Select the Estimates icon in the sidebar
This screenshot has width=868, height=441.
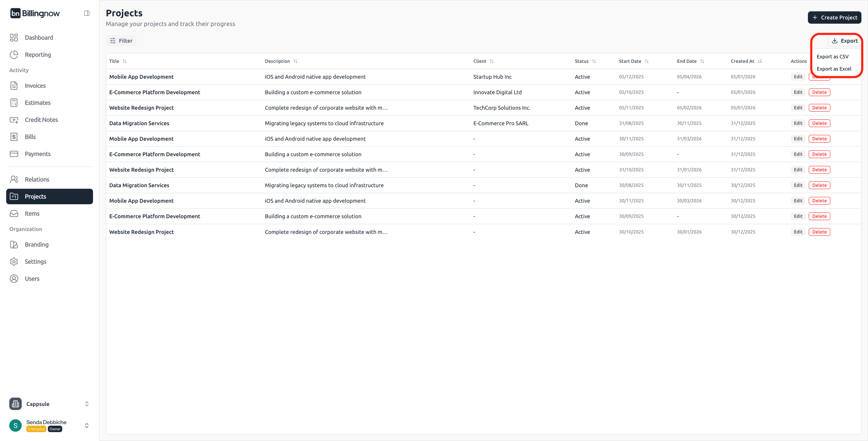[x=14, y=102]
